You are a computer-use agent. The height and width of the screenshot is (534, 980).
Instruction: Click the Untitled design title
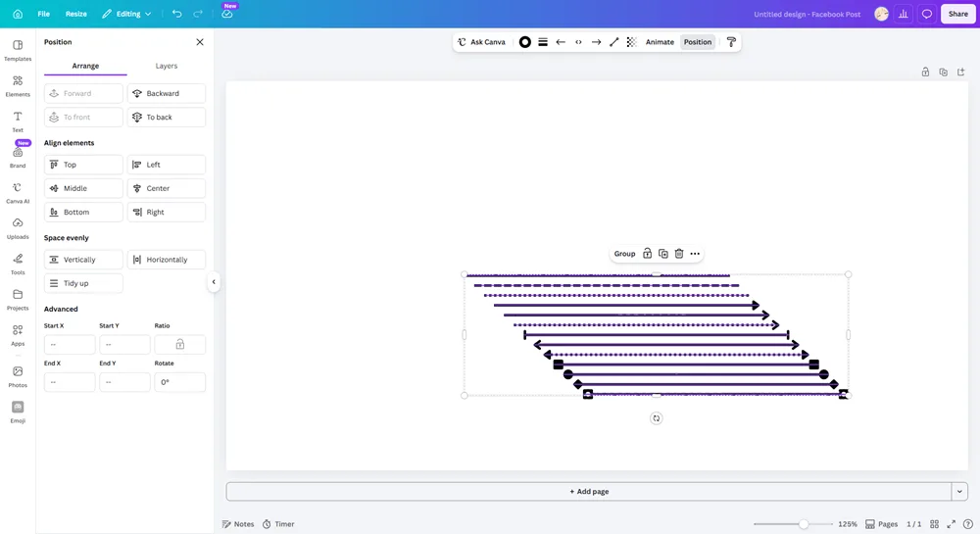click(x=807, y=14)
